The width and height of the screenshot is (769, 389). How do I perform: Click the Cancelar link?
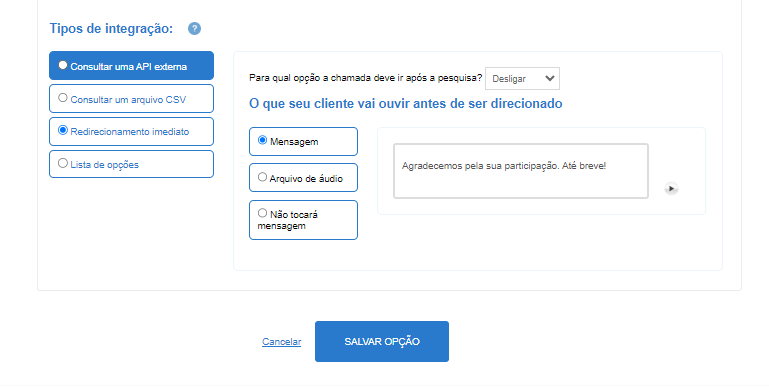point(282,342)
